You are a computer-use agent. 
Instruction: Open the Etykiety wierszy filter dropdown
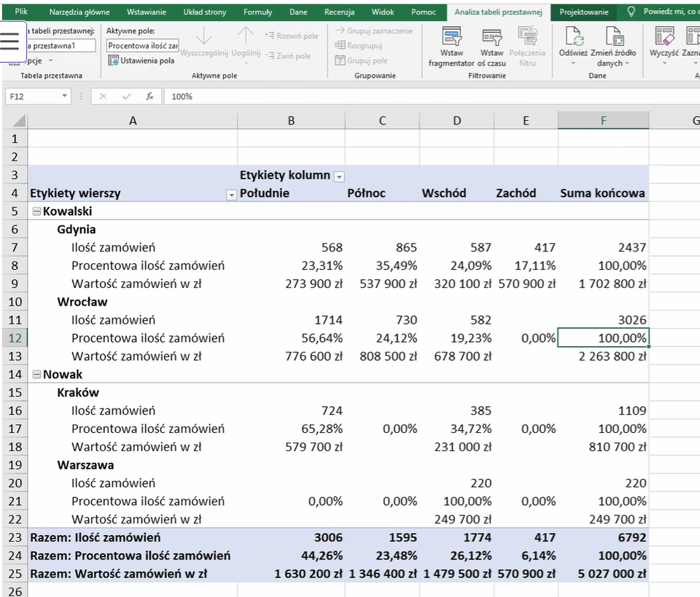[231, 195]
